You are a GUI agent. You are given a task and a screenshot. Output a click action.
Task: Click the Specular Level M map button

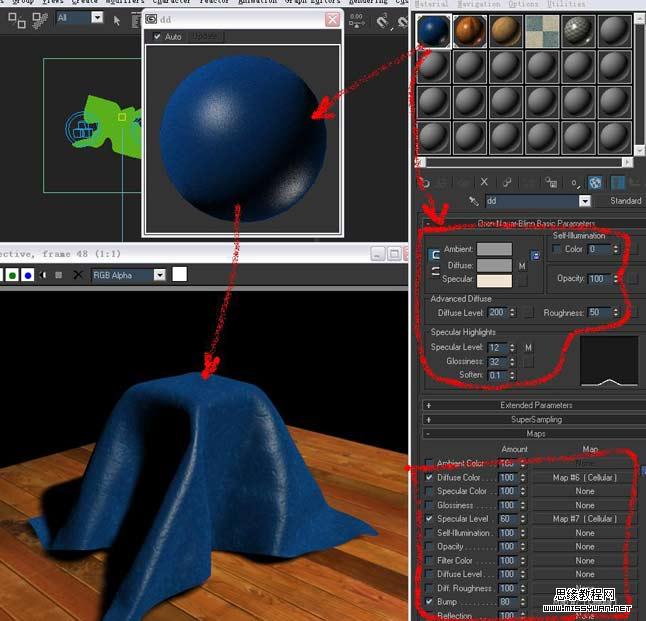pos(529,348)
